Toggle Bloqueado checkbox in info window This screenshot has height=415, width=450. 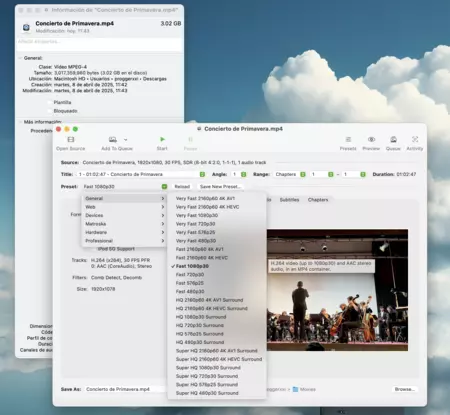[50, 111]
